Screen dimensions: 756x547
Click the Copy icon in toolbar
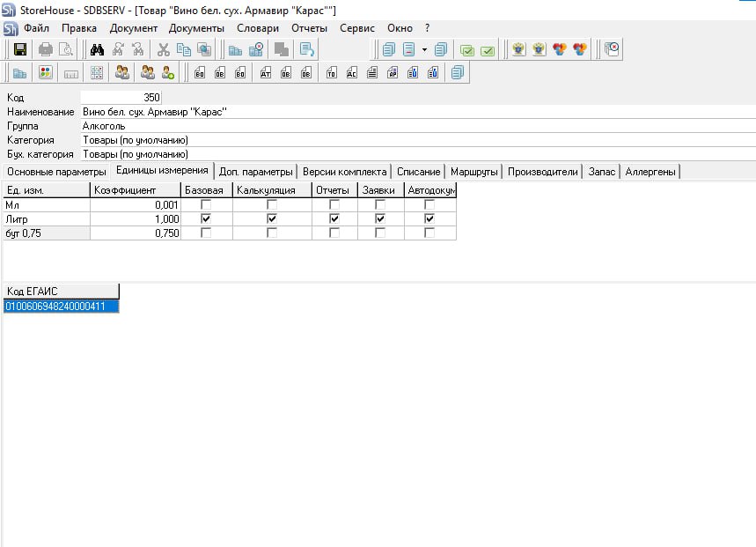click(183, 49)
